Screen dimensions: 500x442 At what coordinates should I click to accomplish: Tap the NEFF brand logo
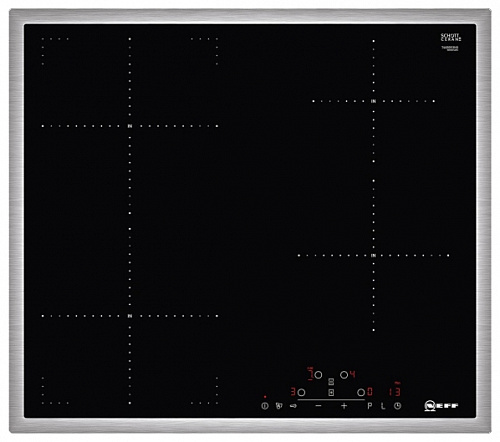pyautogui.click(x=441, y=406)
